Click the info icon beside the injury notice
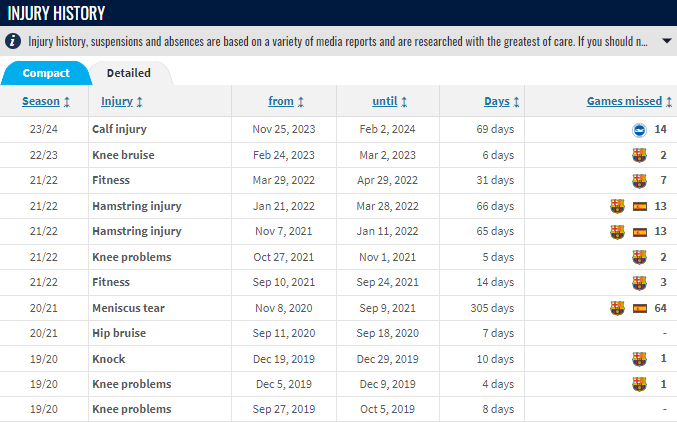Screen dimensions: 677x422 (13, 41)
